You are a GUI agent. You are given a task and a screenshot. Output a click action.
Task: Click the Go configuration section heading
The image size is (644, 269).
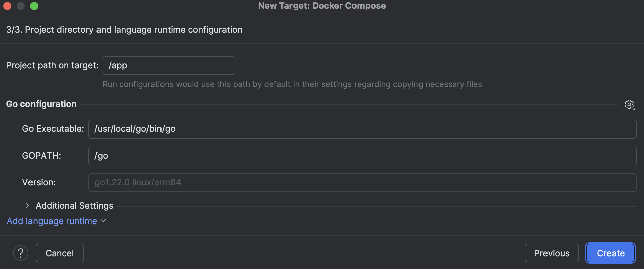point(41,104)
